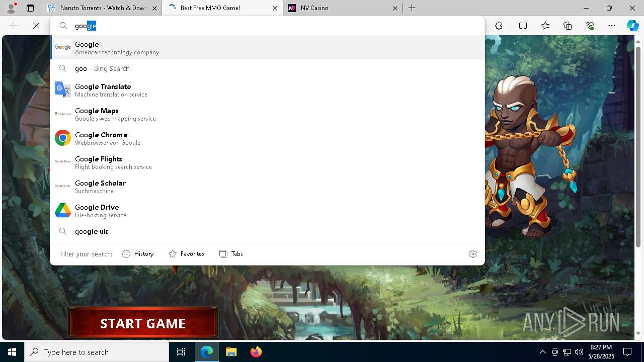Select the 'goo - Bing Search' suggestion
The width and height of the screenshot is (644, 362).
(267, 68)
